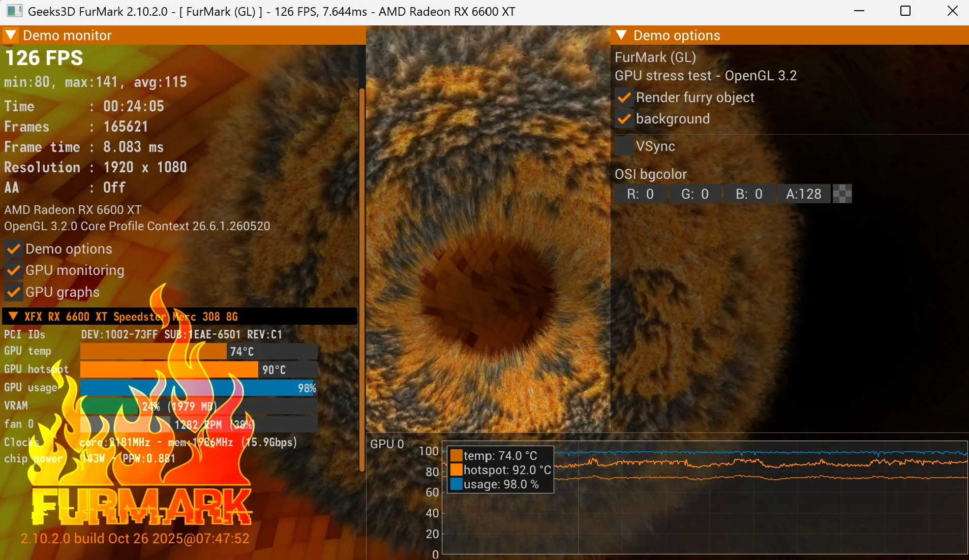
Task: Click the window title text in title bar
Action: [271, 11]
